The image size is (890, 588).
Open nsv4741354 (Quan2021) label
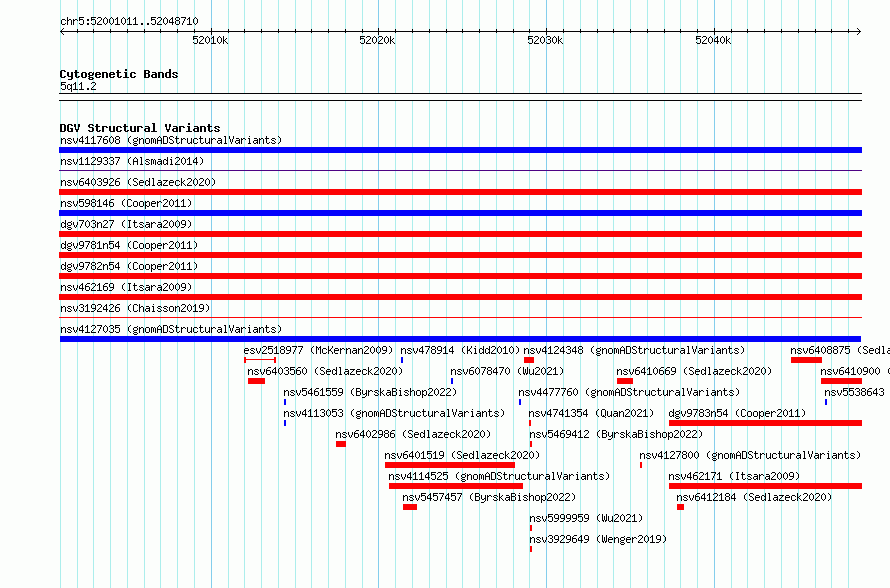pyautogui.click(x=591, y=413)
